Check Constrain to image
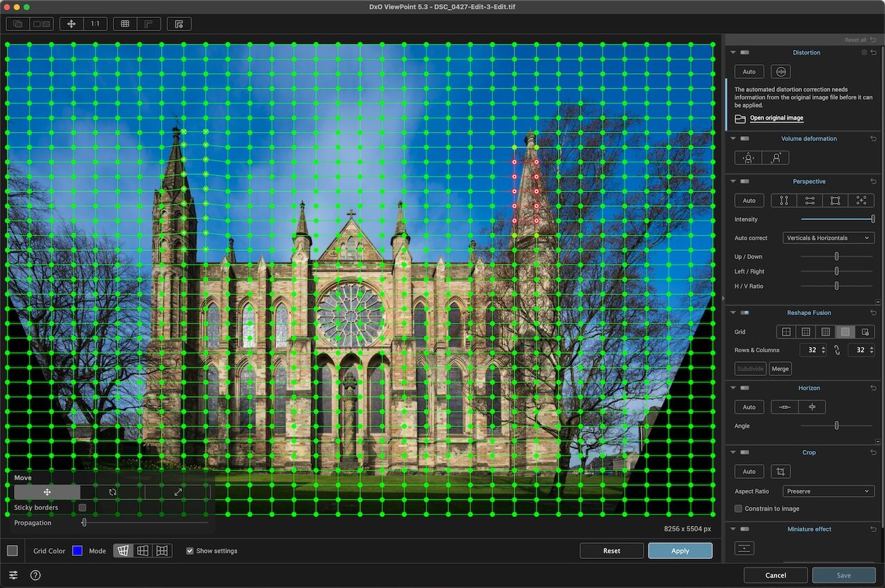This screenshot has width=885, height=588. point(738,509)
